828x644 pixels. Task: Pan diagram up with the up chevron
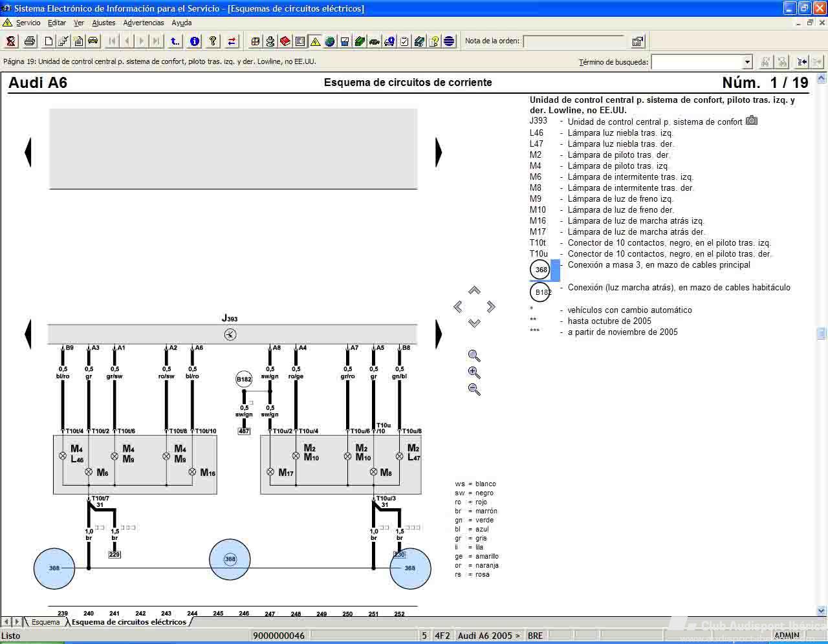tap(474, 290)
